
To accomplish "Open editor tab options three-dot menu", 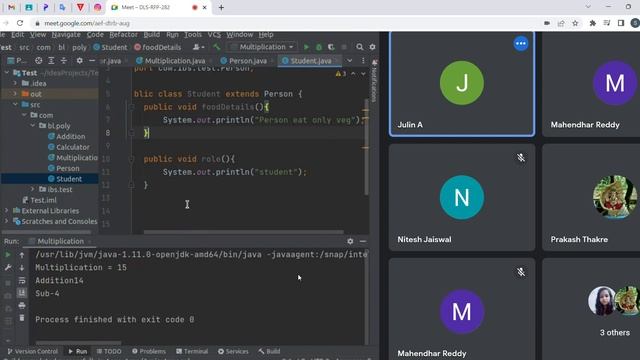I will (363, 60).
